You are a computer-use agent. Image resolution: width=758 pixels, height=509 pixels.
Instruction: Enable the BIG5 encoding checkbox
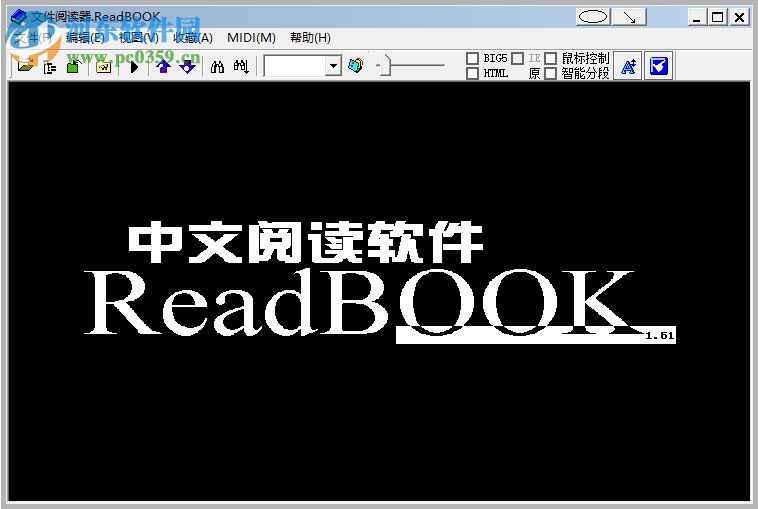[x=472, y=58]
